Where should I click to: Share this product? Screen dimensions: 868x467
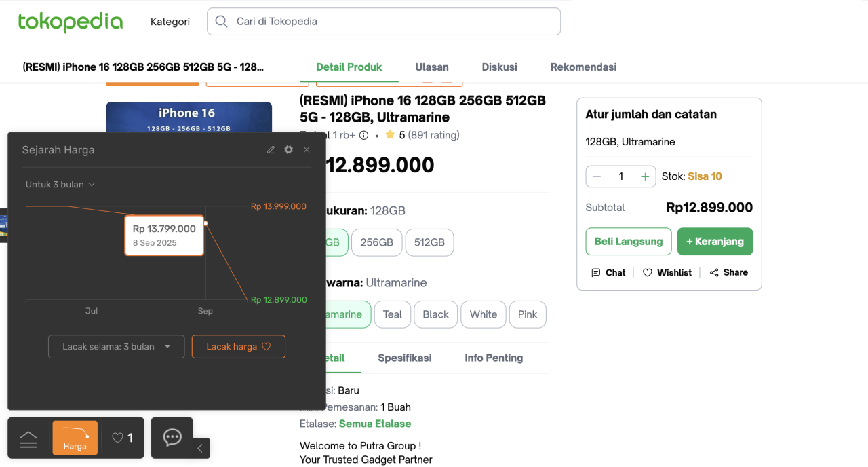coord(729,272)
